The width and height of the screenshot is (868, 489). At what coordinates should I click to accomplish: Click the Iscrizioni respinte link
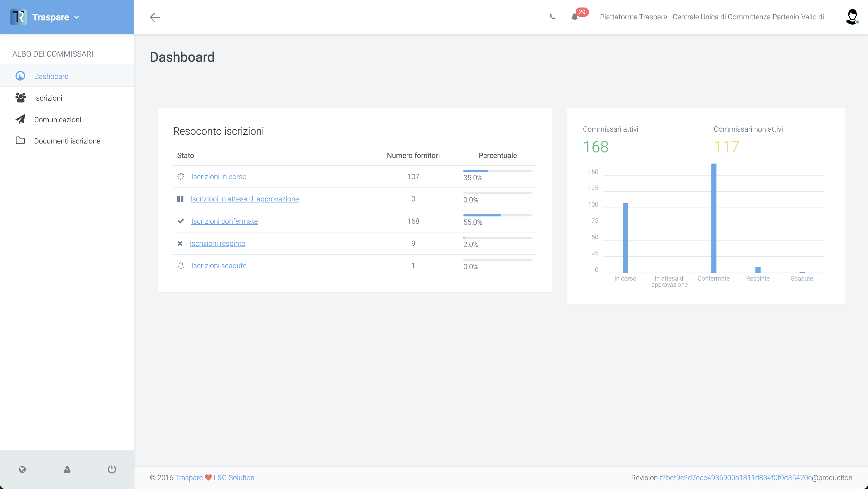pos(217,244)
